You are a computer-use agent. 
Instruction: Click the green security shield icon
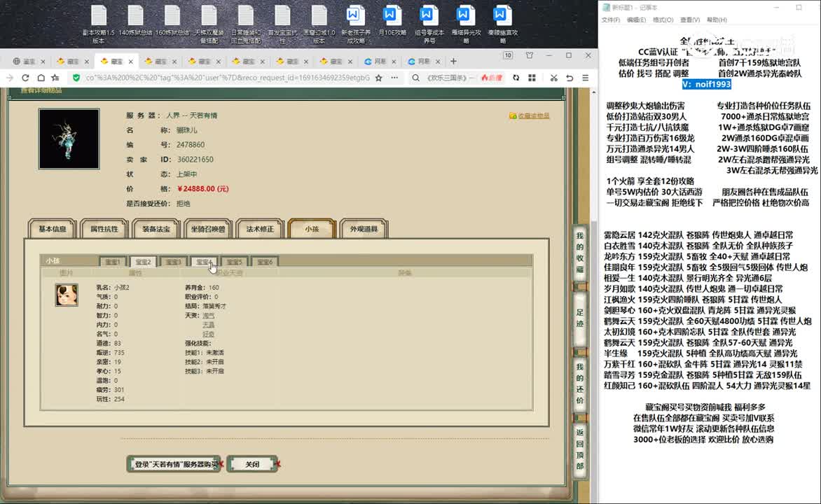tap(76, 78)
